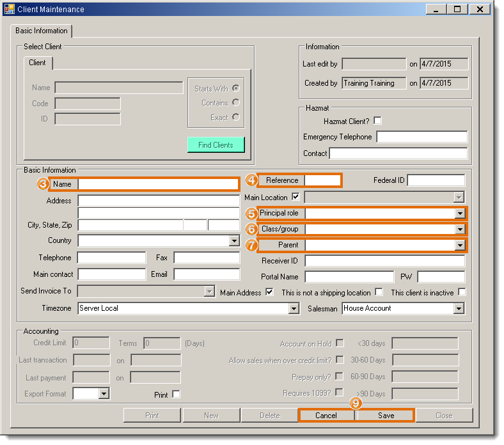Click the Reference input field
The height and width of the screenshot is (445, 504).
(x=322, y=180)
